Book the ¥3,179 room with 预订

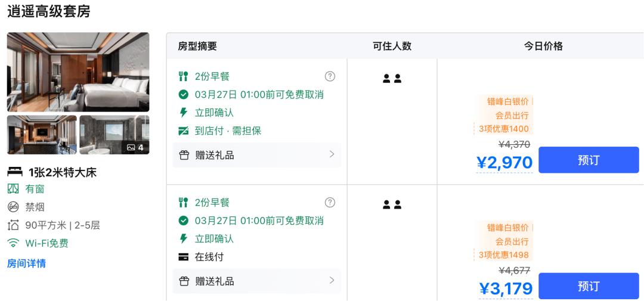point(588,286)
